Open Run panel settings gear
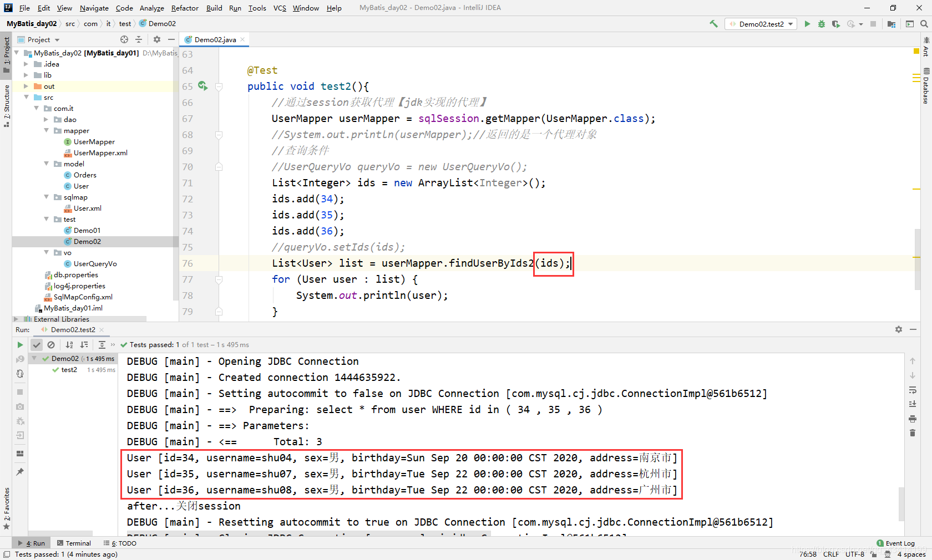Image resolution: width=932 pixels, height=560 pixels. [899, 329]
